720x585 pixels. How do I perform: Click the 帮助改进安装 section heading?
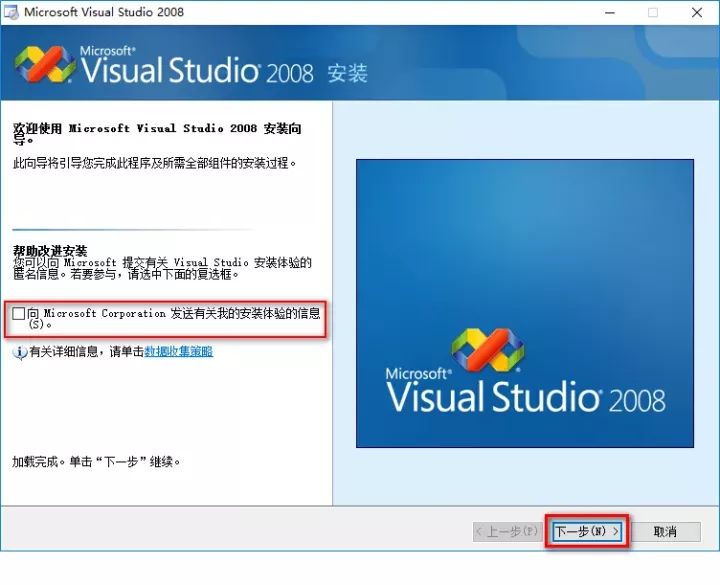[x=50, y=250]
